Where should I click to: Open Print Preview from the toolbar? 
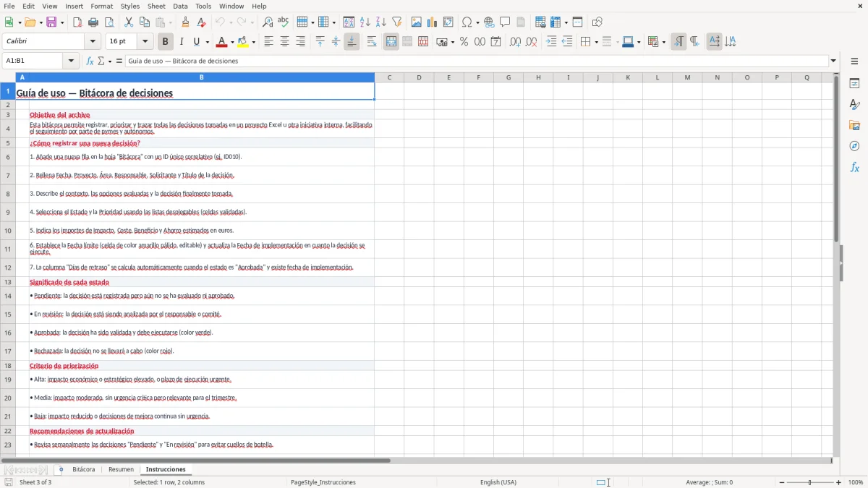click(x=109, y=22)
